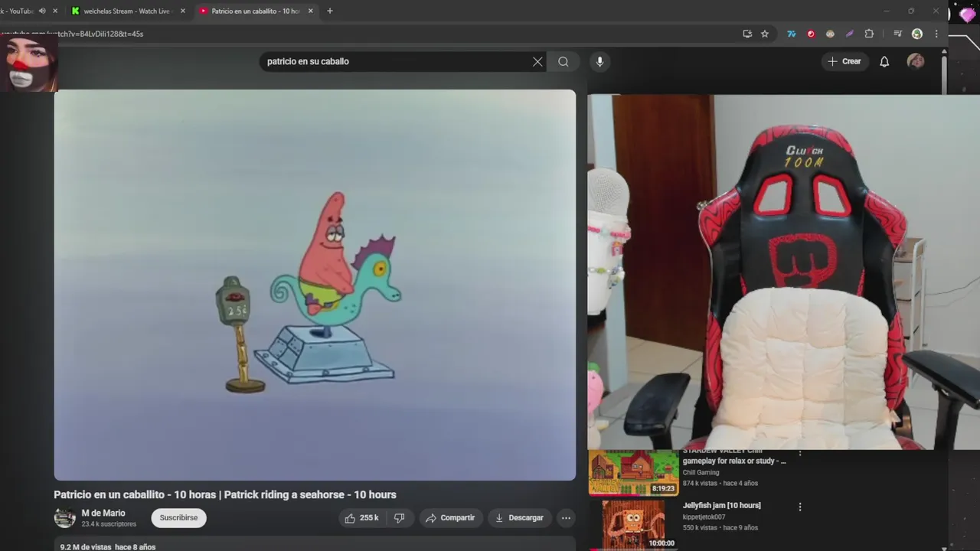Open the Chrome profile avatar
980x551 pixels.
point(917,34)
